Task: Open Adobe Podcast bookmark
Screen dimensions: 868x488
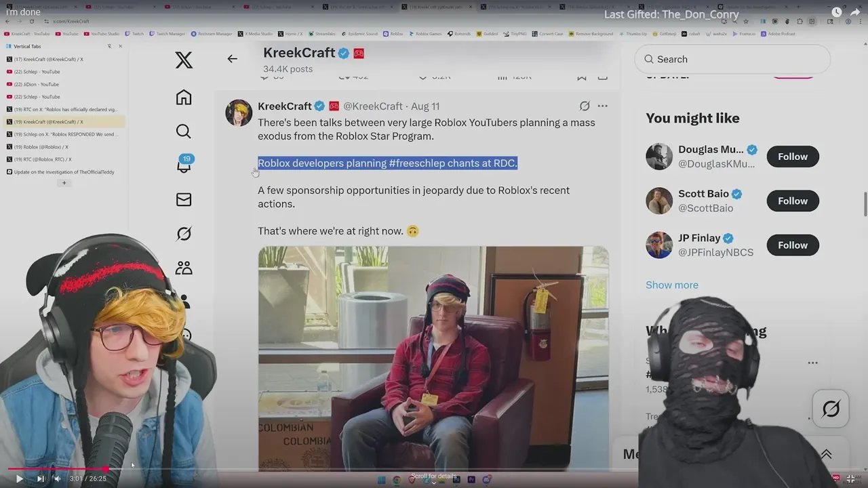Action: click(778, 33)
